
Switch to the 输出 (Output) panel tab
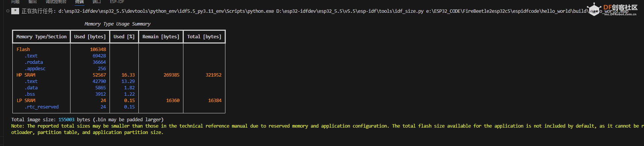[33, 2]
